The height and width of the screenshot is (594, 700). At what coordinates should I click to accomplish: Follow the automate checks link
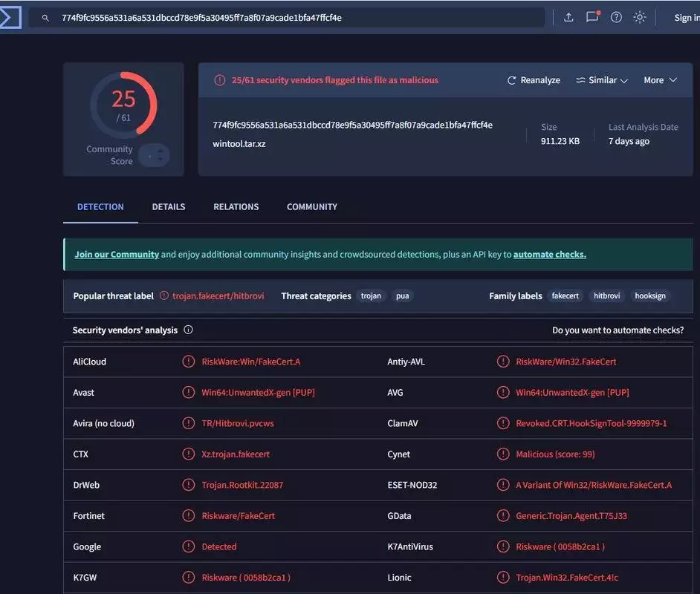(550, 254)
